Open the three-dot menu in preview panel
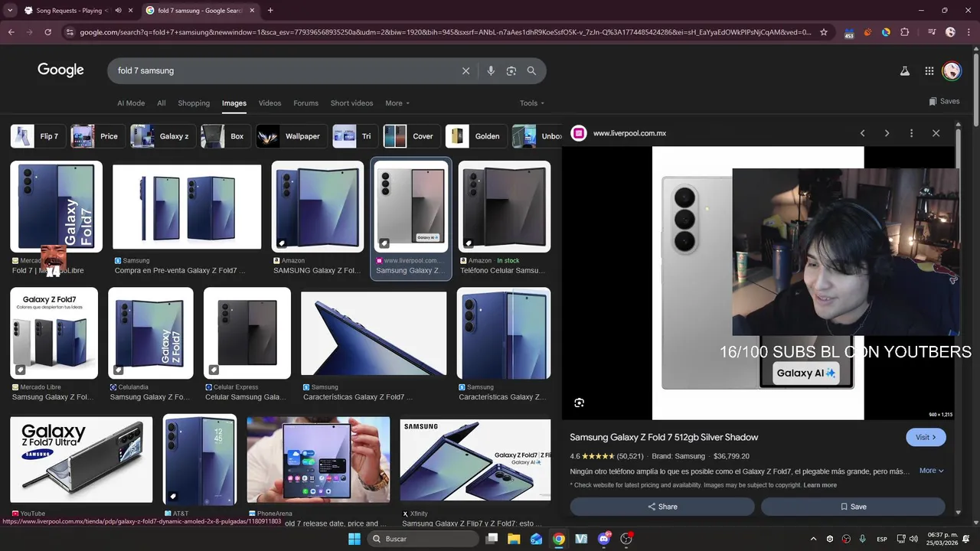 coord(911,133)
